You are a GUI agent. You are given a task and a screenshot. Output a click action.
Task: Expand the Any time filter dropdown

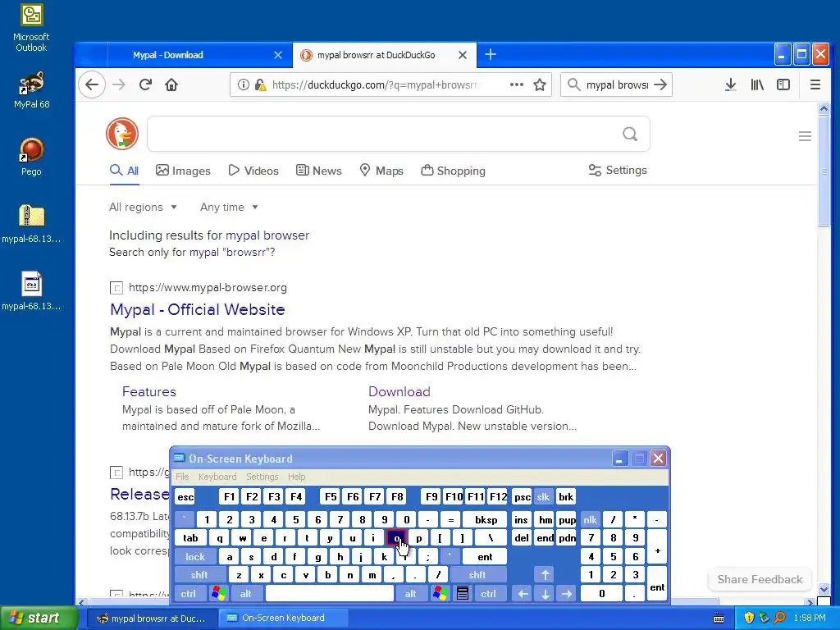(x=229, y=208)
